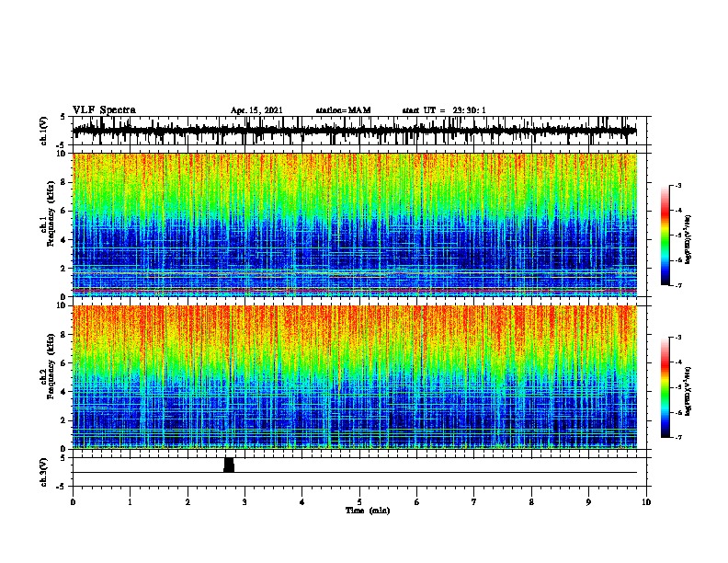Click the ch.2 colorbar "log(PSD)(V²/Hz)" label

pos(688,391)
